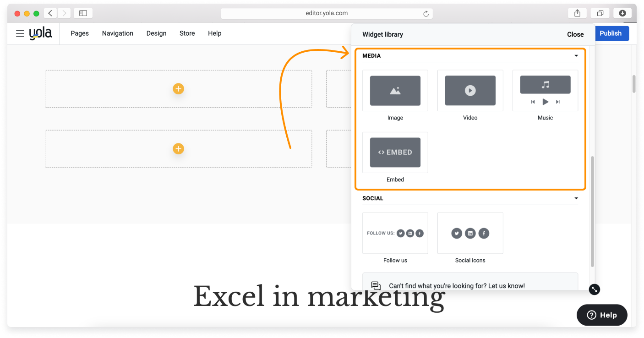Pick the Embed widget thumbnail

395,153
